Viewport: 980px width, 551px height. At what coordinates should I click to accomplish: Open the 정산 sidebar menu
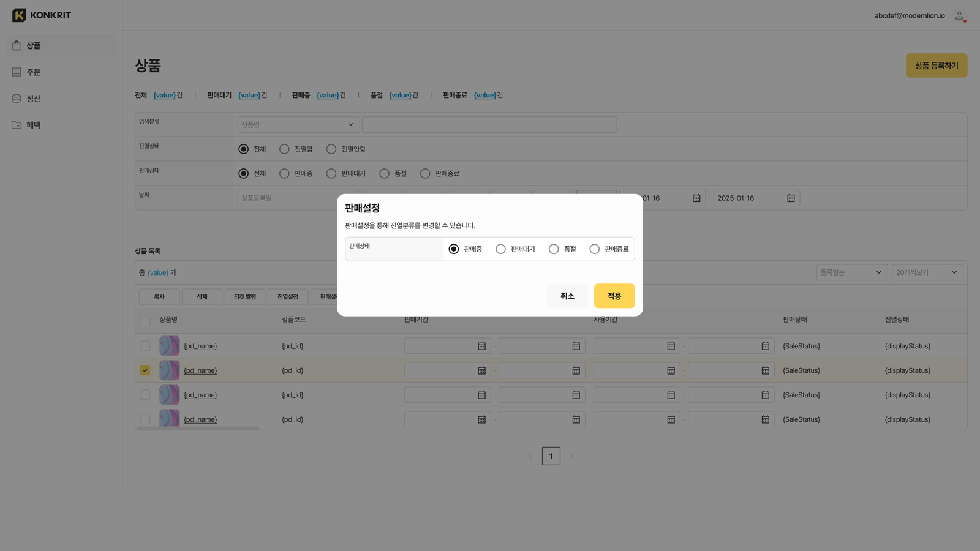point(61,99)
